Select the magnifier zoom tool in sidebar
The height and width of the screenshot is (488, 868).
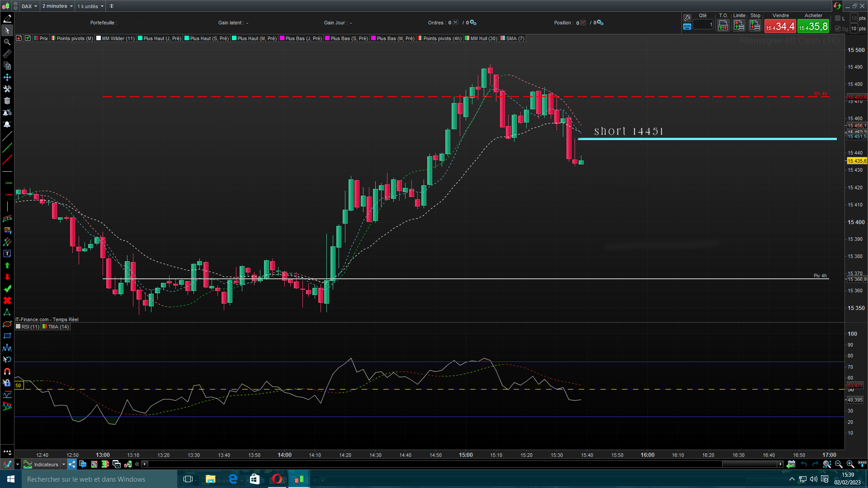[x=7, y=42]
